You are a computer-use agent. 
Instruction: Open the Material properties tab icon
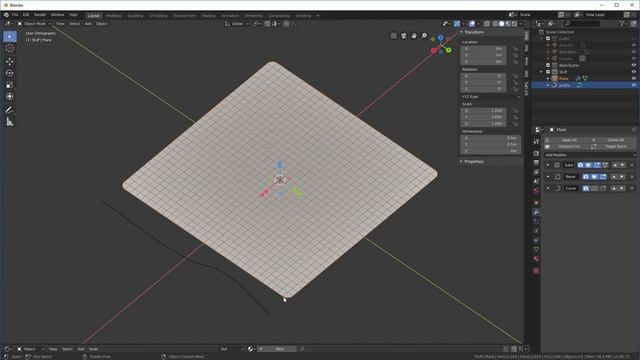coord(536,259)
